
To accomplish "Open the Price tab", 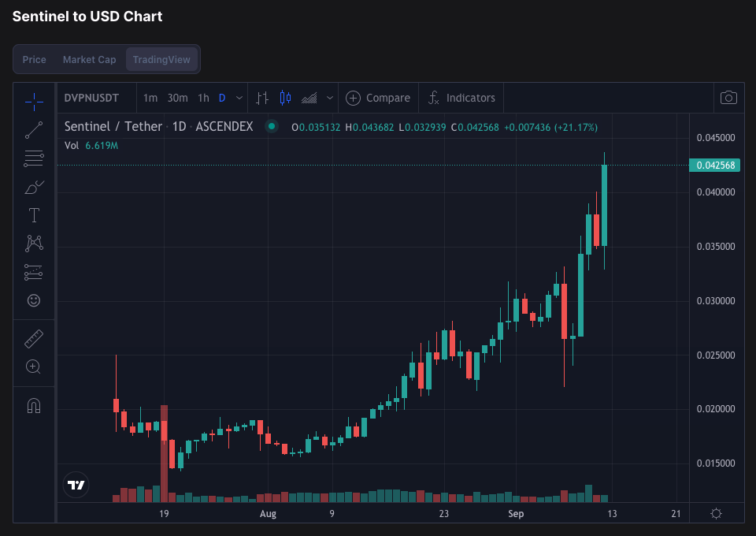I will (x=34, y=59).
